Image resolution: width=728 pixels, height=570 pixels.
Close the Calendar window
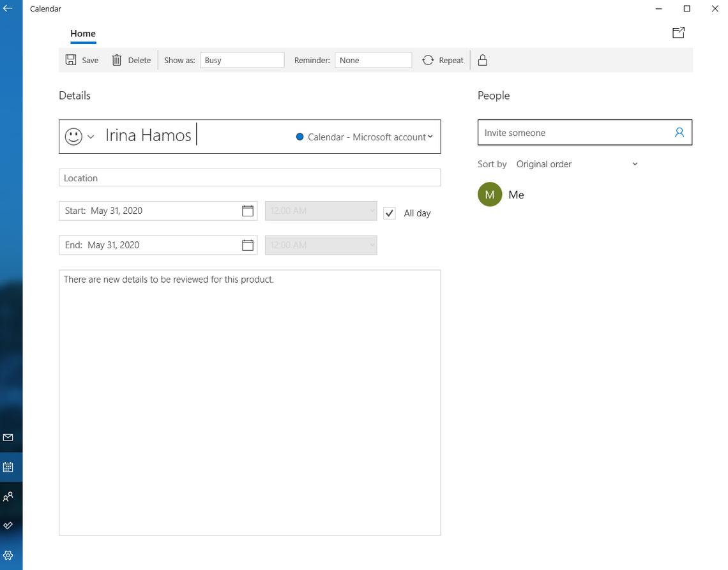pyautogui.click(x=715, y=8)
